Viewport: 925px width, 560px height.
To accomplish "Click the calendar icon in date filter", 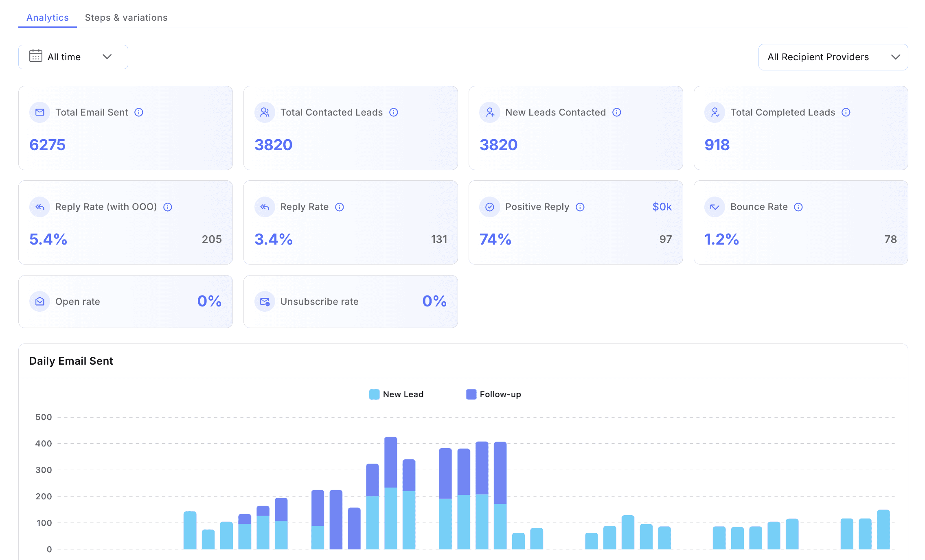I will (x=36, y=56).
